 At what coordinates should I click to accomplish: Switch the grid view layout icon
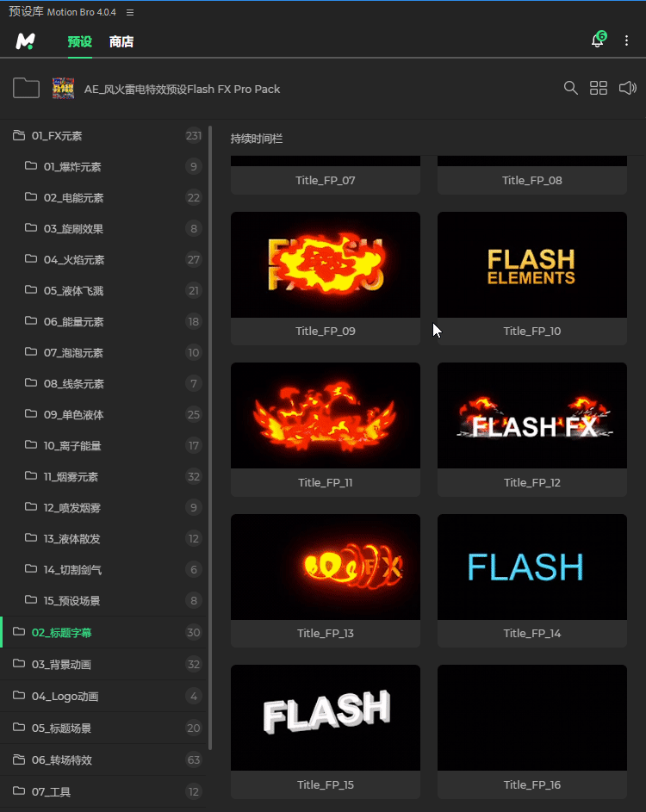[x=599, y=88]
